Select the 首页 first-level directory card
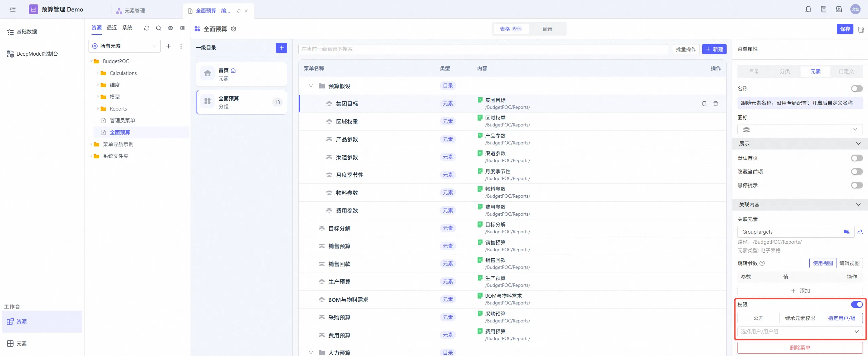The width and height of the screenshot is (868, 356). tap(241, 74)
